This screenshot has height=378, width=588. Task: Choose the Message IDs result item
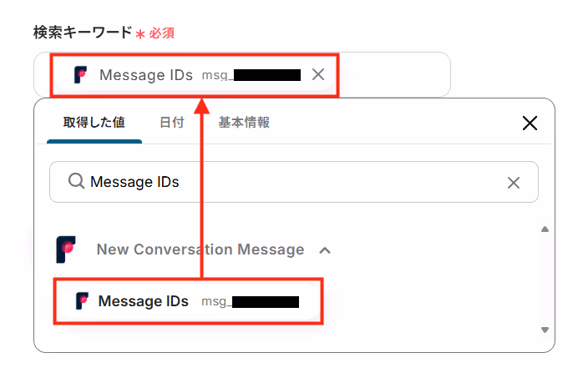188,301
